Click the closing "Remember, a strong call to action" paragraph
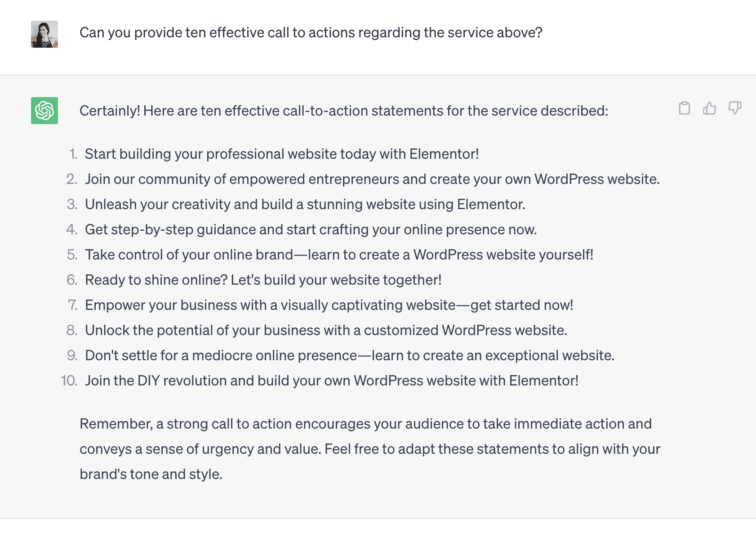The image size is (756, 546). [365, 424]
